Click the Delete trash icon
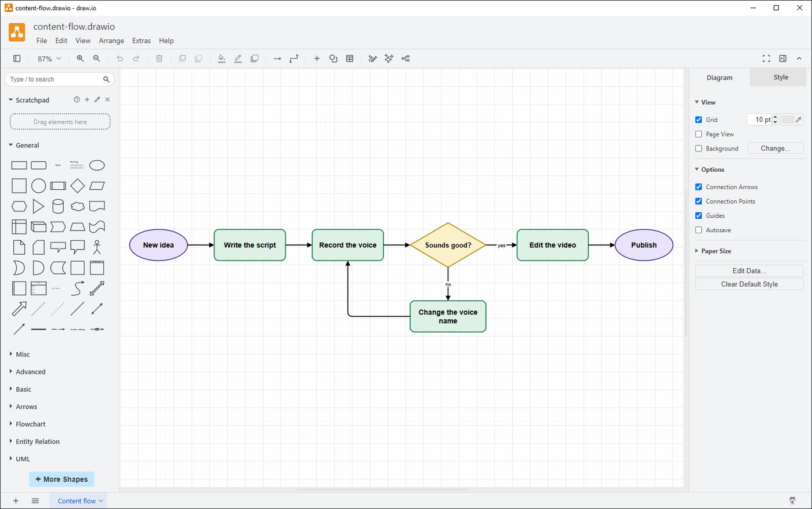 coord(159,59)
